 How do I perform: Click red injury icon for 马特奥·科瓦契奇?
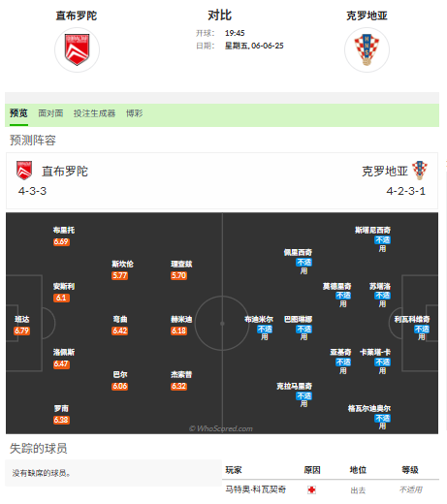tap(311, 489)
